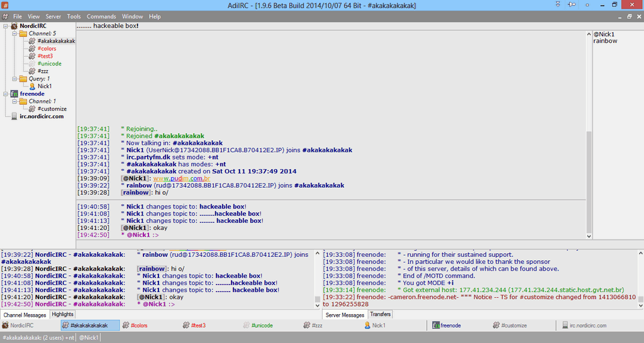Open the www.pudim.com.br link
This screenshot has height=343, width=644.
(182, 178)
